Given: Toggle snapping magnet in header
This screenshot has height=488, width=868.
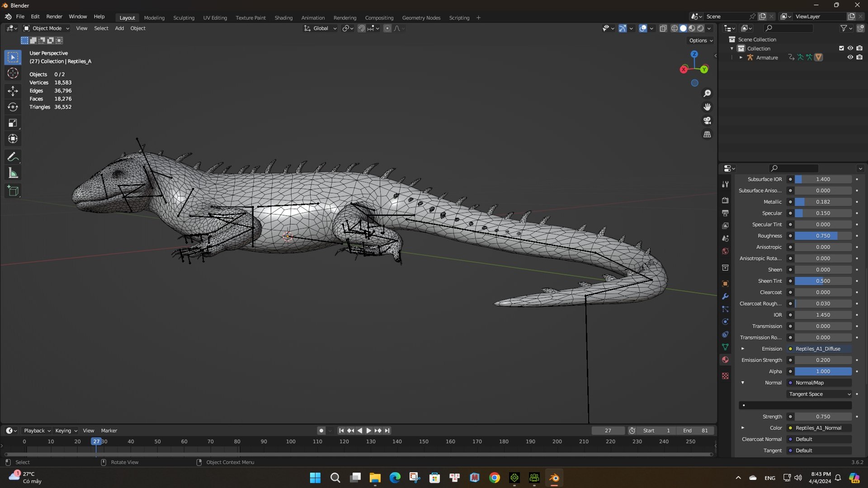Looking at the screenshot, I should [x=361, y=28].
